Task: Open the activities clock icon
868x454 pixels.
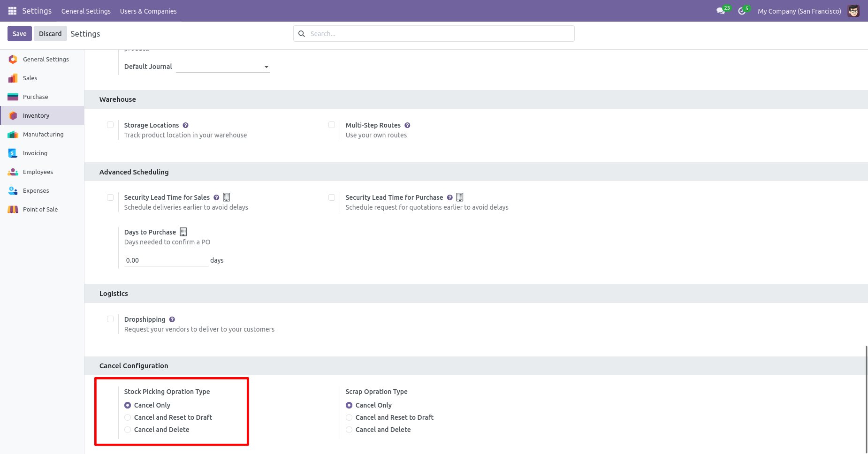Action: click(742, 11)
